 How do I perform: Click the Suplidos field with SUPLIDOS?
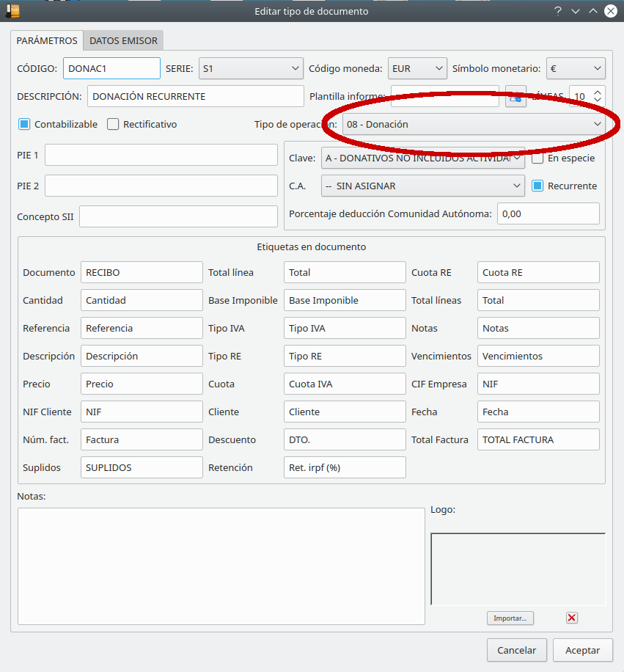[142, 467]
